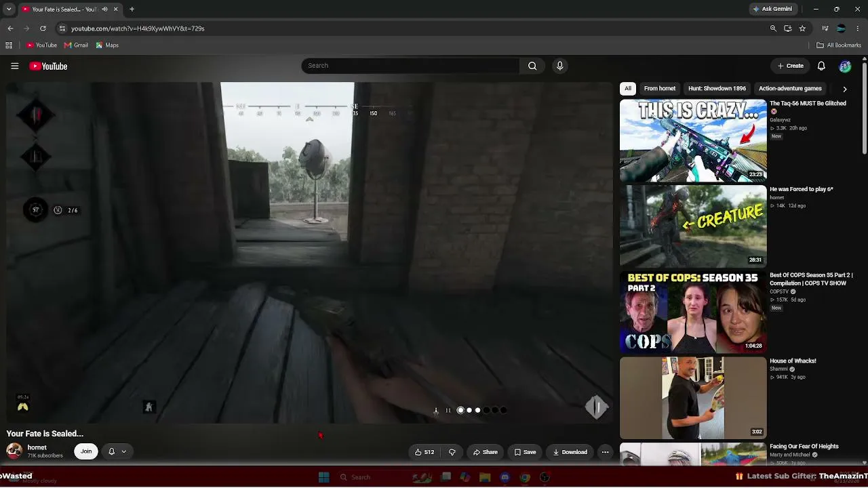
Task: Open the All Bookmarks folder
Action: pyautogui.click(x=839, y=45)
